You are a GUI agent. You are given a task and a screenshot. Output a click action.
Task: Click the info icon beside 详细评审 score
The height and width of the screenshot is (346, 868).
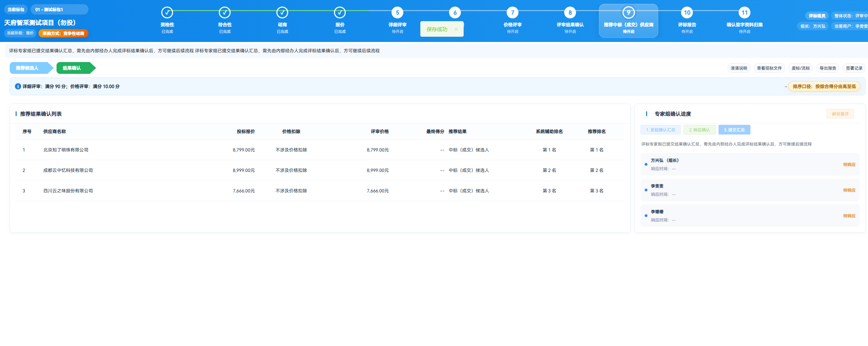click(18, 86)
